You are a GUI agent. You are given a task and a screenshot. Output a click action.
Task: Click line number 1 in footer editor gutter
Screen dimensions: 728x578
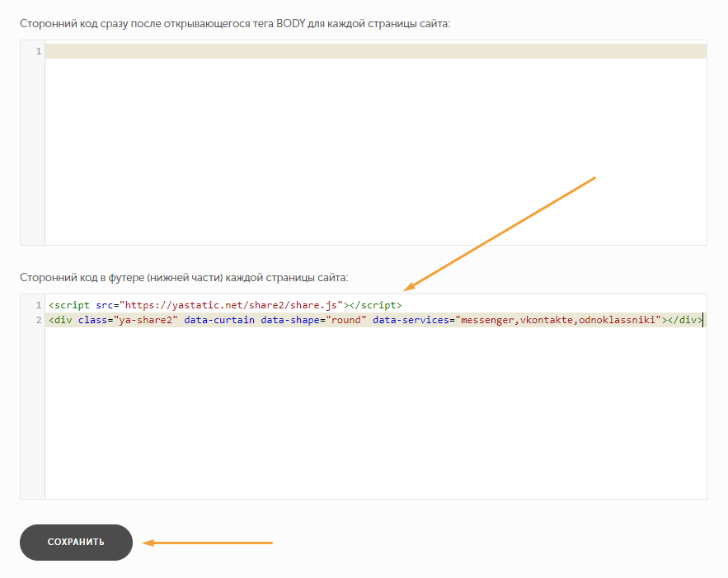click(39, 305)
